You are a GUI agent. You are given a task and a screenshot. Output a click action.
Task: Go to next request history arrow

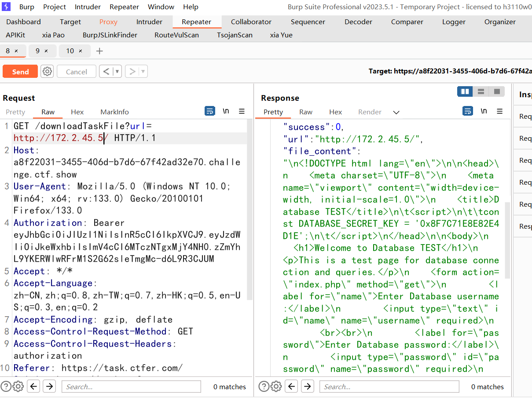pyautogui.click(x=131, y=71)
